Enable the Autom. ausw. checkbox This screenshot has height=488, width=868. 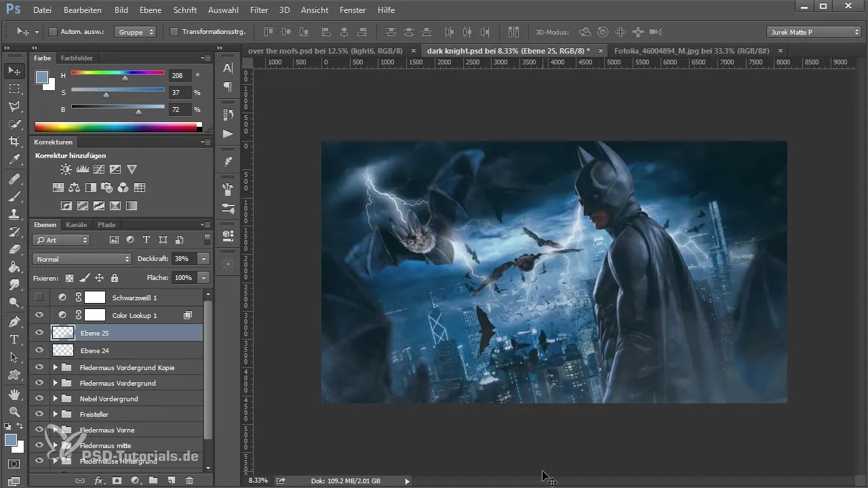pos(53,32)
